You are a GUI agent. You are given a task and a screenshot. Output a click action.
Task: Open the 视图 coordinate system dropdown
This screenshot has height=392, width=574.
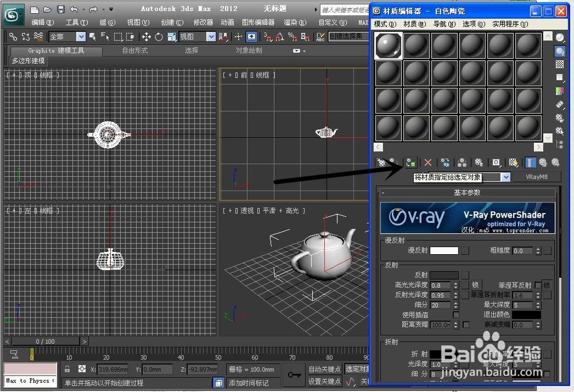click(x=211, y=37)
